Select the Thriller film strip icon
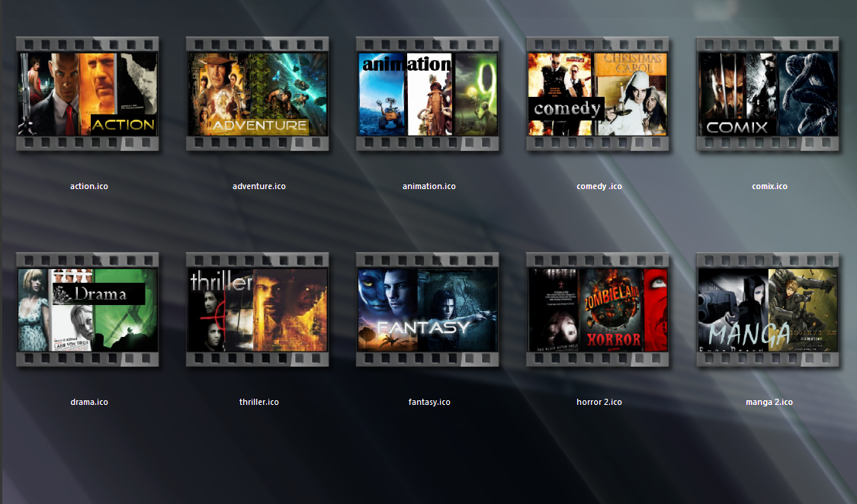The image size is (857, 504). 258,310
